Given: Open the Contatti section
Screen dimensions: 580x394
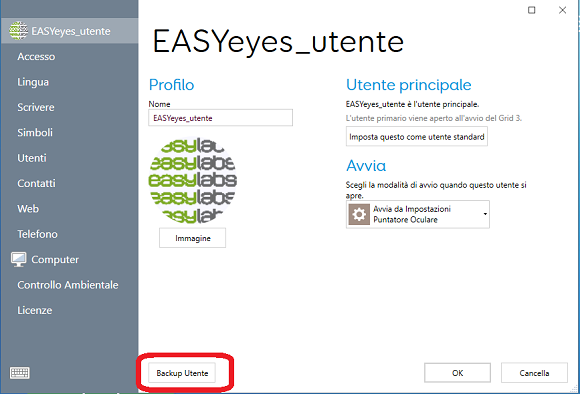Looking at the screenshot, I should click(36, 183).
